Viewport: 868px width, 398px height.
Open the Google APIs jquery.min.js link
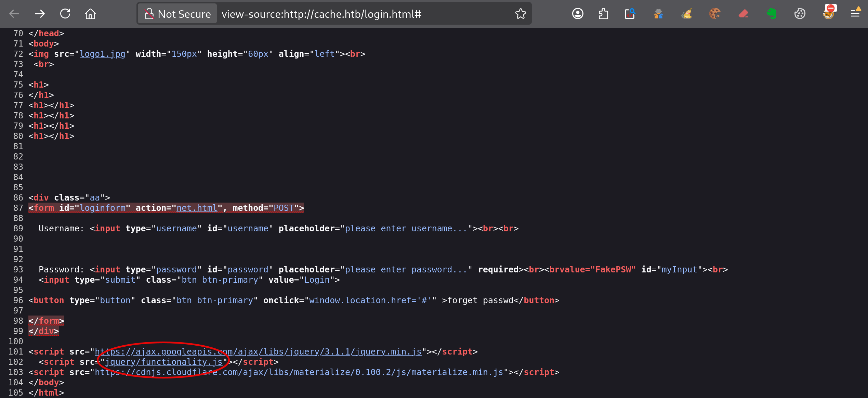coord(258,352)
